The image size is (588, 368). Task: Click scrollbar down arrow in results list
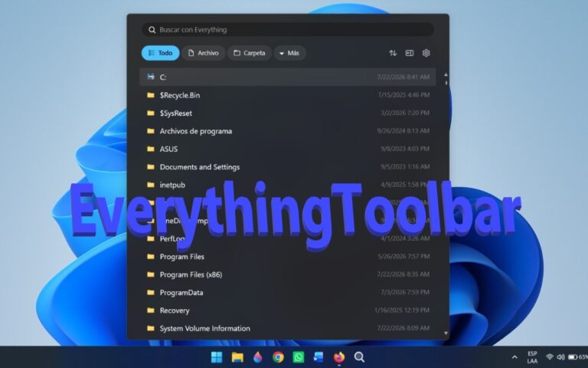[x=446, y=333]
